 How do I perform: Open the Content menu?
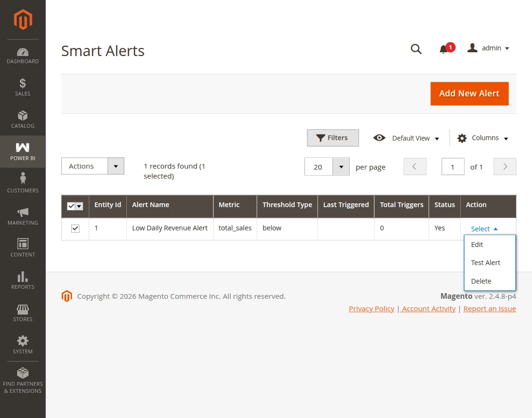click(x=23, y=248)
